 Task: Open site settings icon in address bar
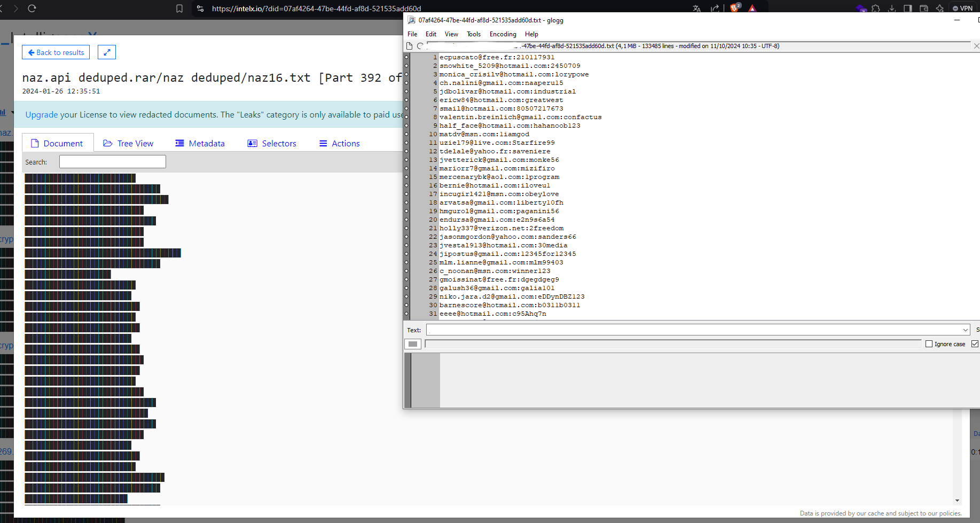point(200,9)
